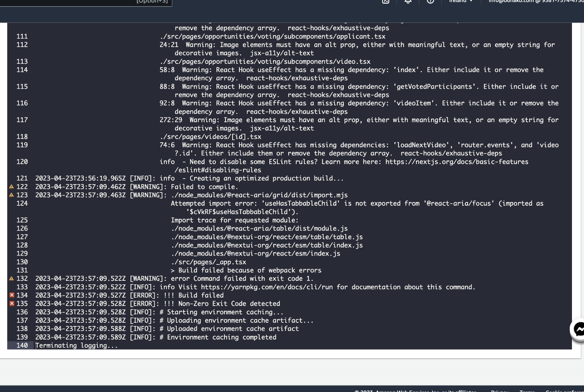Image resolution: width=584 pixels, height=392 pixels.
Task: Click the warning icon on log line 132
Action: click(x=11, y=279)
